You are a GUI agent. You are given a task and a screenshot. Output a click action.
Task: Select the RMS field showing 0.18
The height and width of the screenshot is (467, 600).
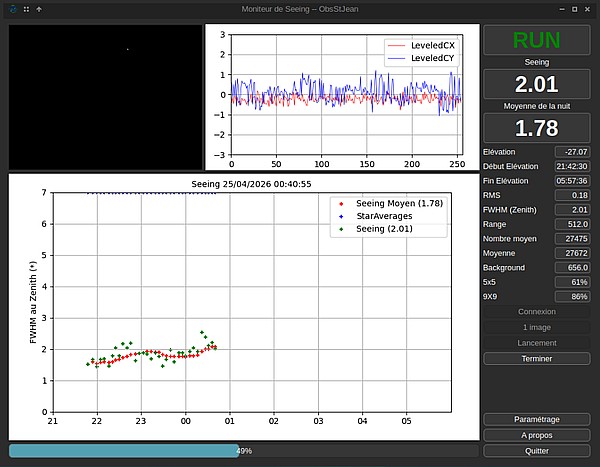coord(572,195)
